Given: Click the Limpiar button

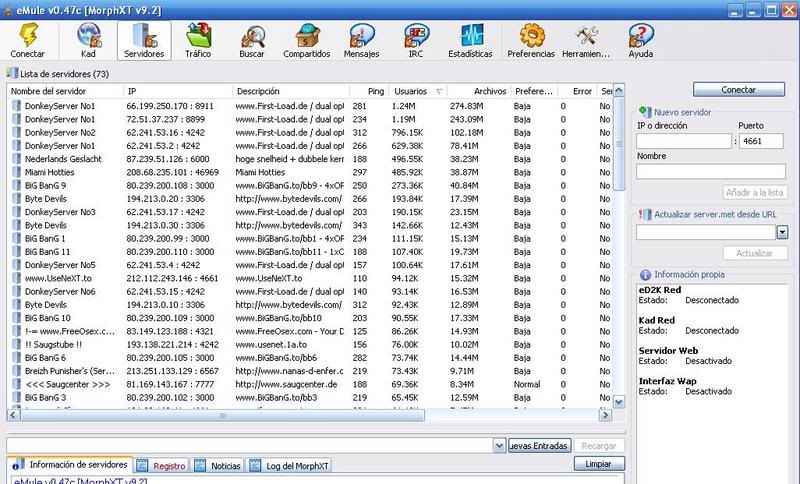Looking at the screenshot, I should [x=599, y=464].
